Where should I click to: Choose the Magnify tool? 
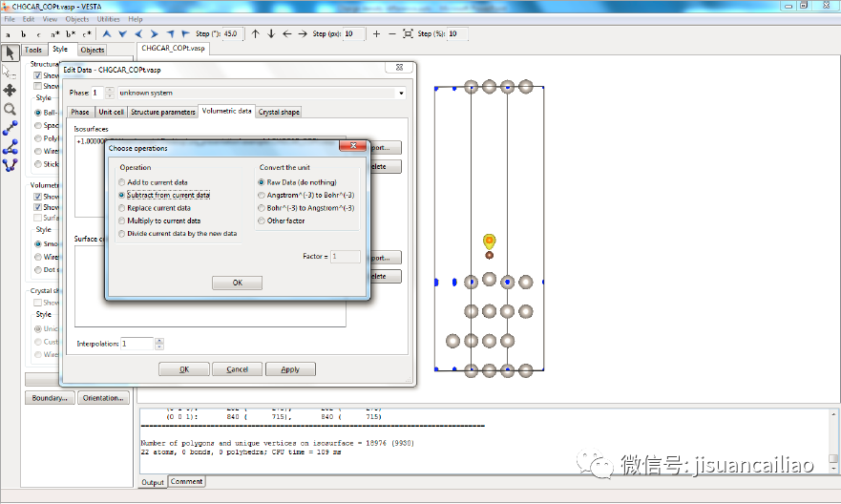tap(11, 109)
